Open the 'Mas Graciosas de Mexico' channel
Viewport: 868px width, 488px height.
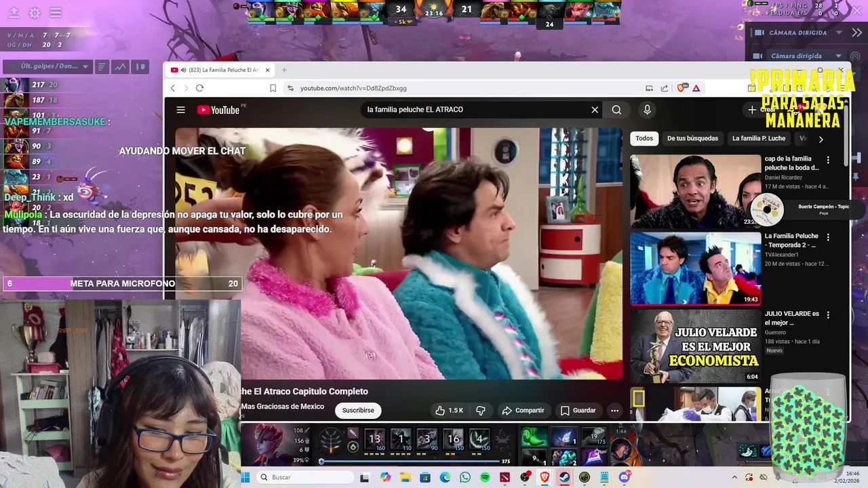282,407
